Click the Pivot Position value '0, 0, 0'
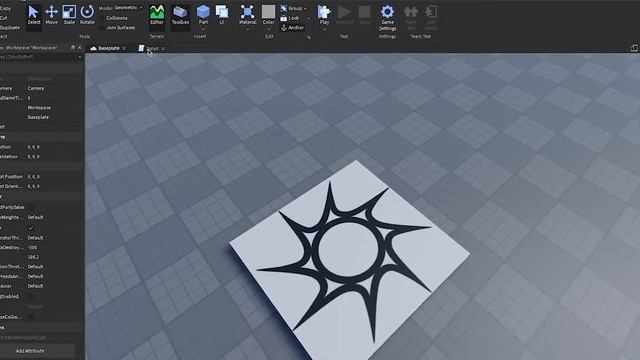 [x=33, y=177]
